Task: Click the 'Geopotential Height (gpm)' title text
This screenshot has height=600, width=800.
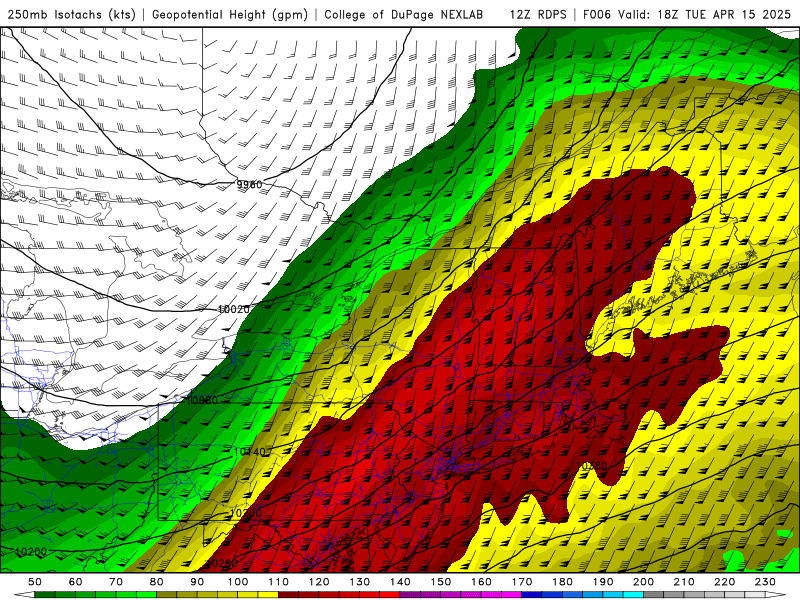Action: pyautogui.click(x=230, y=14)
